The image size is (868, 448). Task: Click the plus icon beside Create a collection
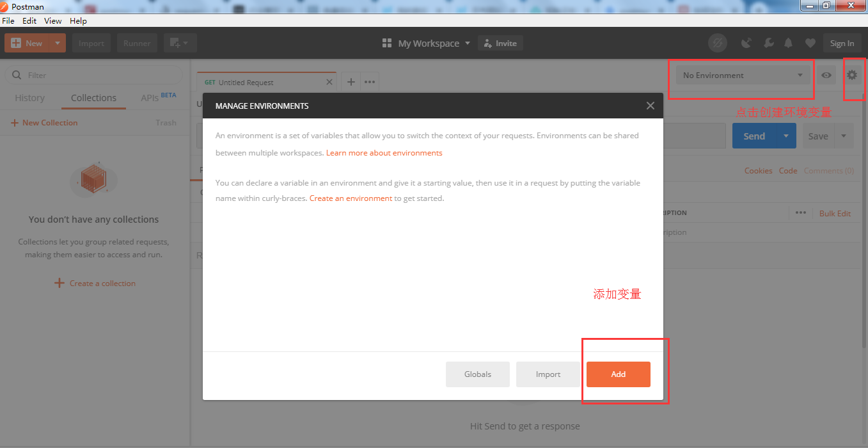59,283
